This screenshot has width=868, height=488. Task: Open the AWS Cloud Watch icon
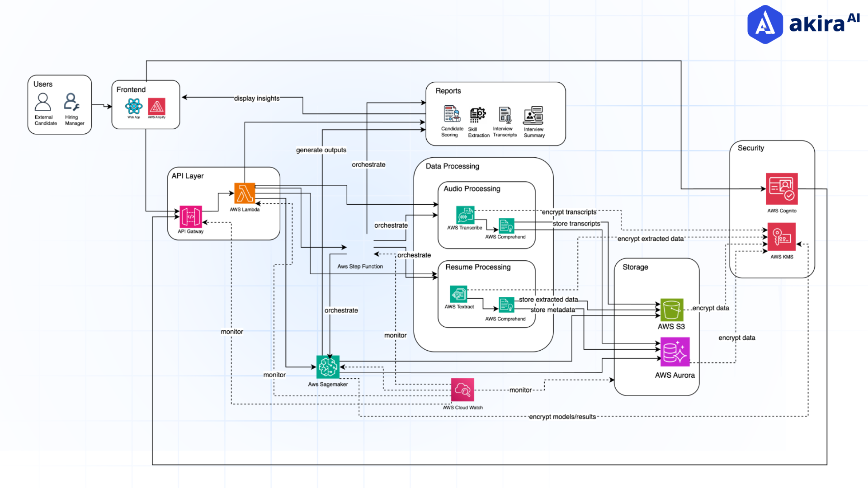coord(462,390)
